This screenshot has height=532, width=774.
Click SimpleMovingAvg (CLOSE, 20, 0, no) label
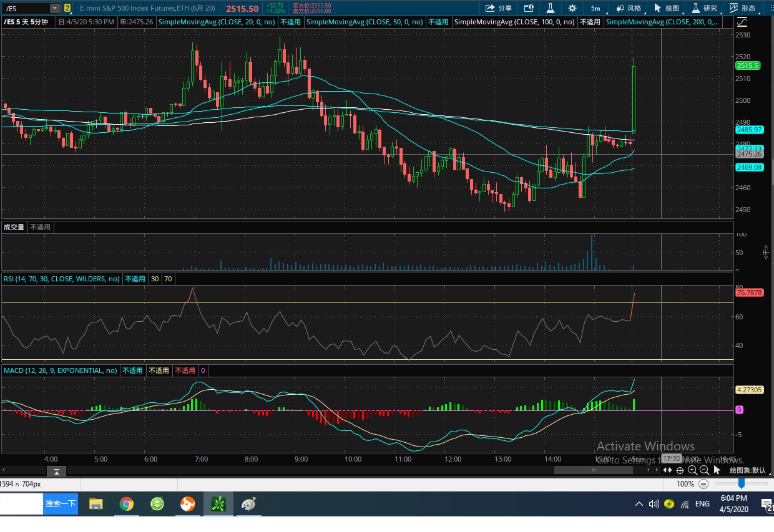tap(216, 22)
